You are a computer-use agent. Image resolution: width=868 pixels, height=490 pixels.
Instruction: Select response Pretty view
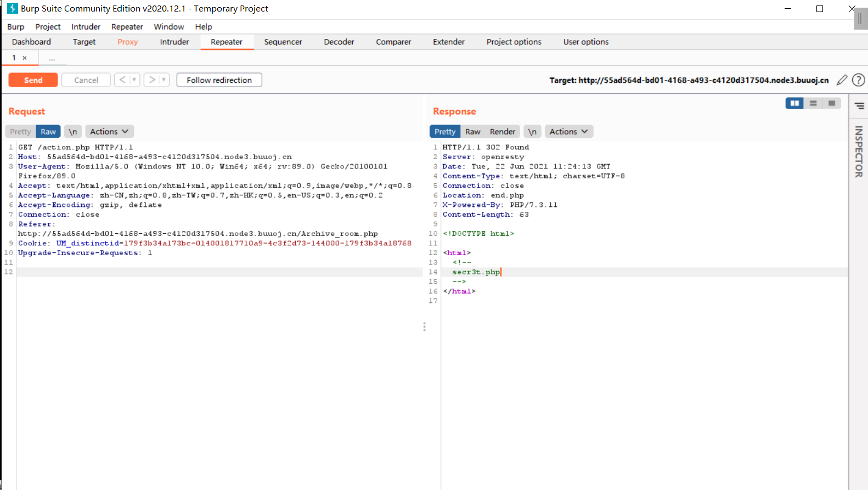(x=445, y=132)
